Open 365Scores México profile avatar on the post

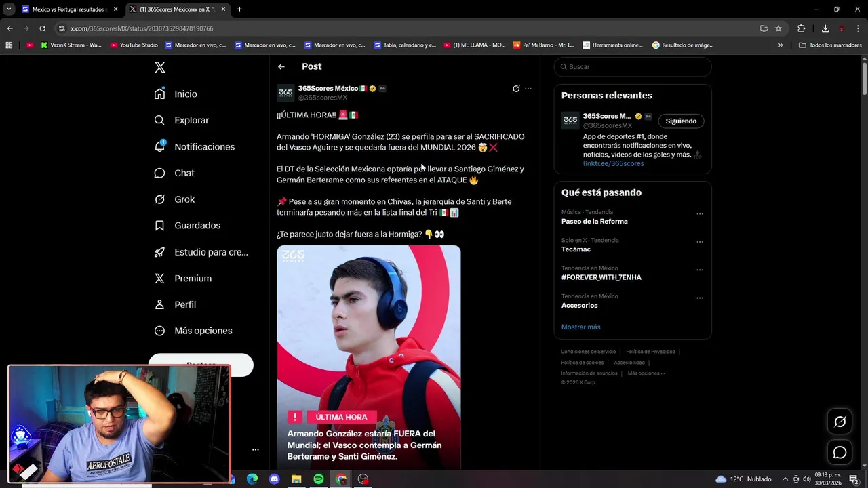tap(285, 93)
